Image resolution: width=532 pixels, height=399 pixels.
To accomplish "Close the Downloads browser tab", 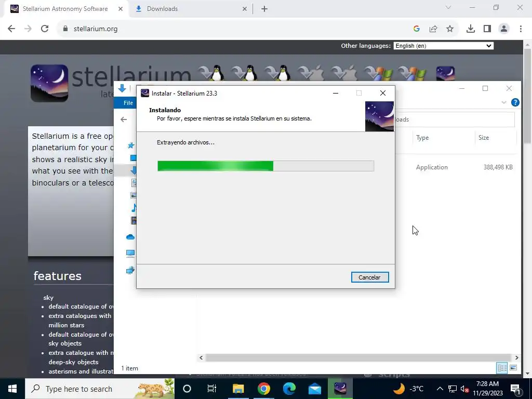I will pos(245,9).
